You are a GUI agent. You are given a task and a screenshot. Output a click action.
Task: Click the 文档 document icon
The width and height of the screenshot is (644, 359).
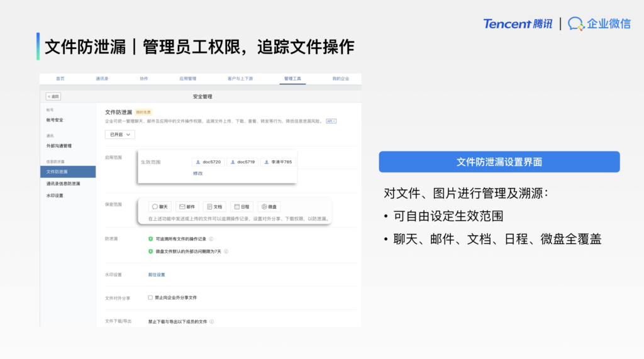[209, 207]
